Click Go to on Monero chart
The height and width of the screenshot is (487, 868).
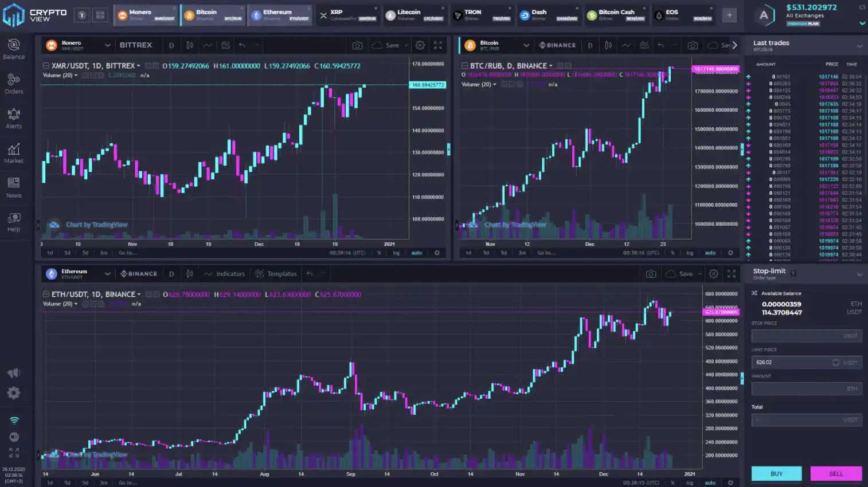point(128,253)
